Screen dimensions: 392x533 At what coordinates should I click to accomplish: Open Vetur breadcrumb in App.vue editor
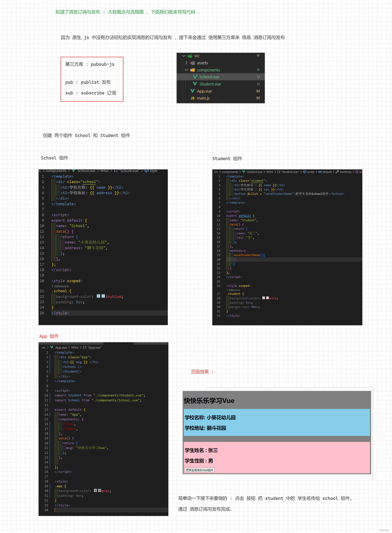pyautogui.click(x=75, y=347)
